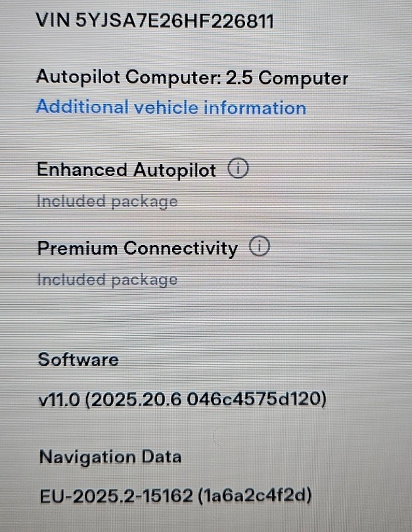This screenshot has width=412, height=532.
Task: Click the "VIN" label text
Action: tap(54, 20)
